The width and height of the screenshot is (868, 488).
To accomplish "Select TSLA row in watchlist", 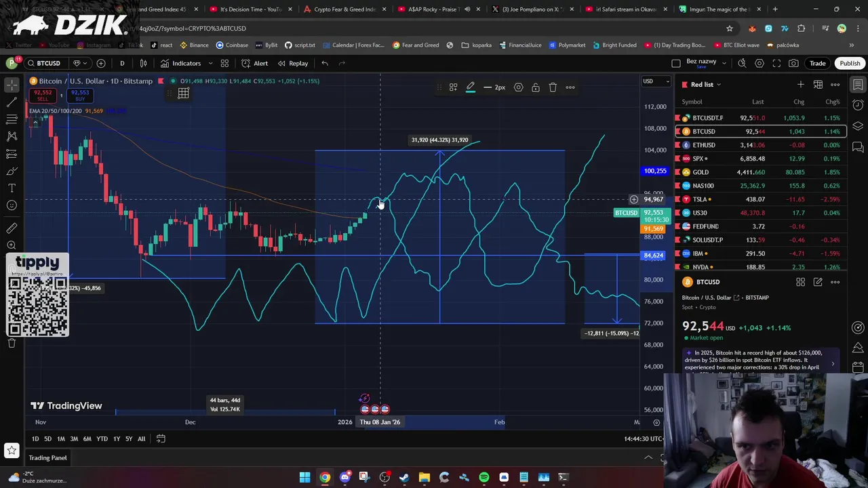I will pos(760,199).
